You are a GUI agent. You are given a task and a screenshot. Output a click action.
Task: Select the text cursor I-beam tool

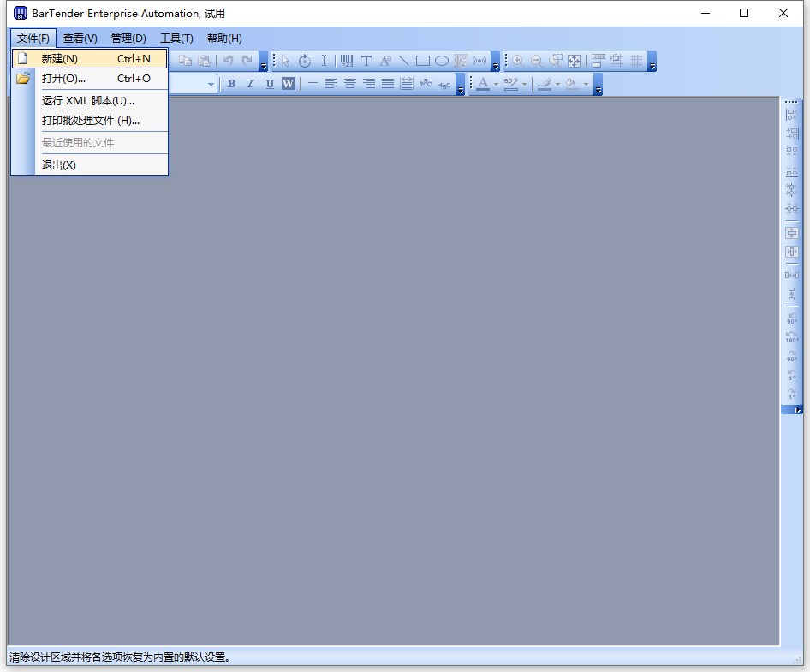(324, 61)
